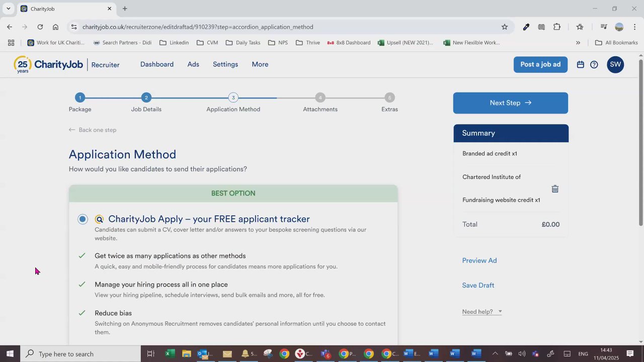Open the All Bookmarks folder
The image size is (644, 362).
tap(616, 43)
